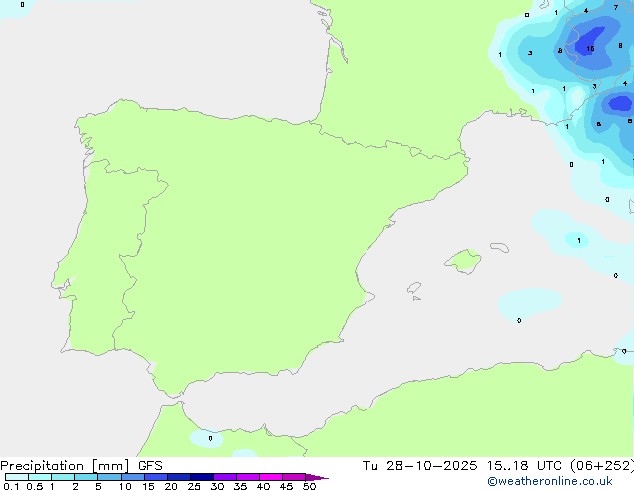The height and width of the screenshot is (490, 634).
Task: Click the '45' legend scale label
Action: click(286, 486)
